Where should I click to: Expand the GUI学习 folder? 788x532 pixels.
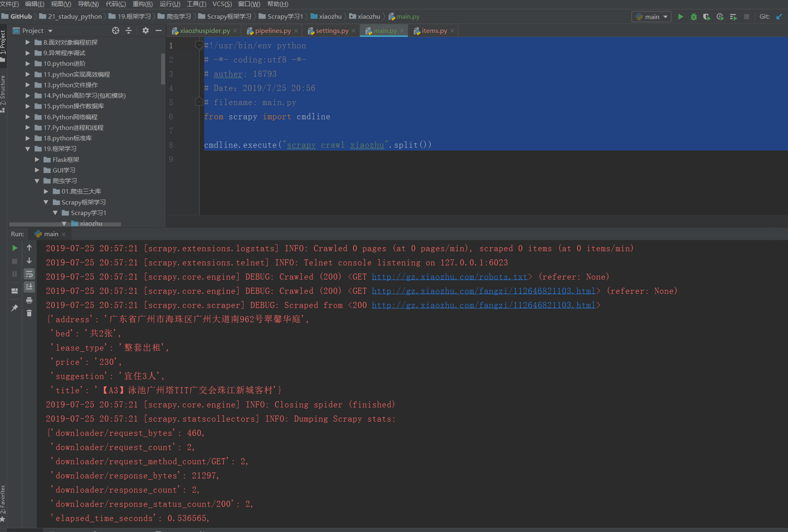[37, 170]
